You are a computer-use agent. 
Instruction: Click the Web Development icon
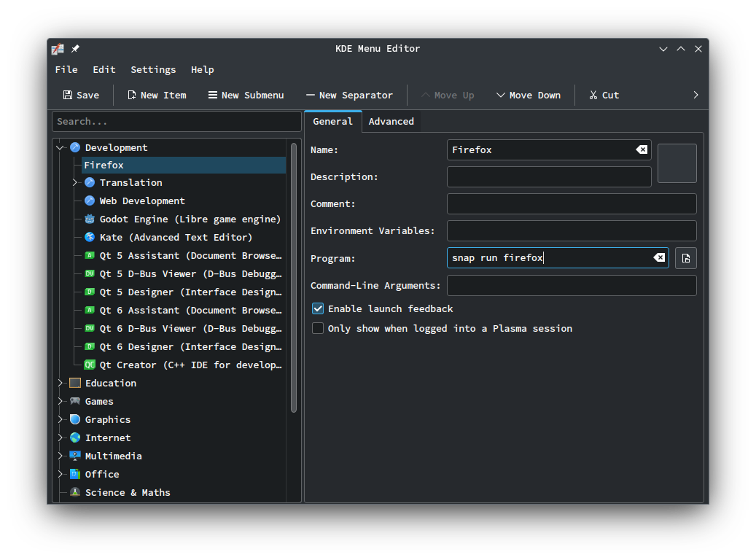coord(90,201)
